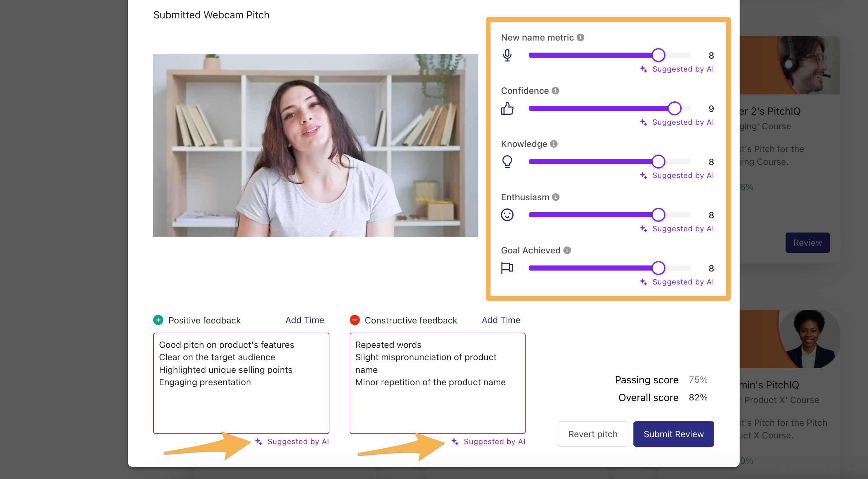Screen dimensions: 868x479
Task: Click the Goal Achieved info icon
Action: point(567,250)
